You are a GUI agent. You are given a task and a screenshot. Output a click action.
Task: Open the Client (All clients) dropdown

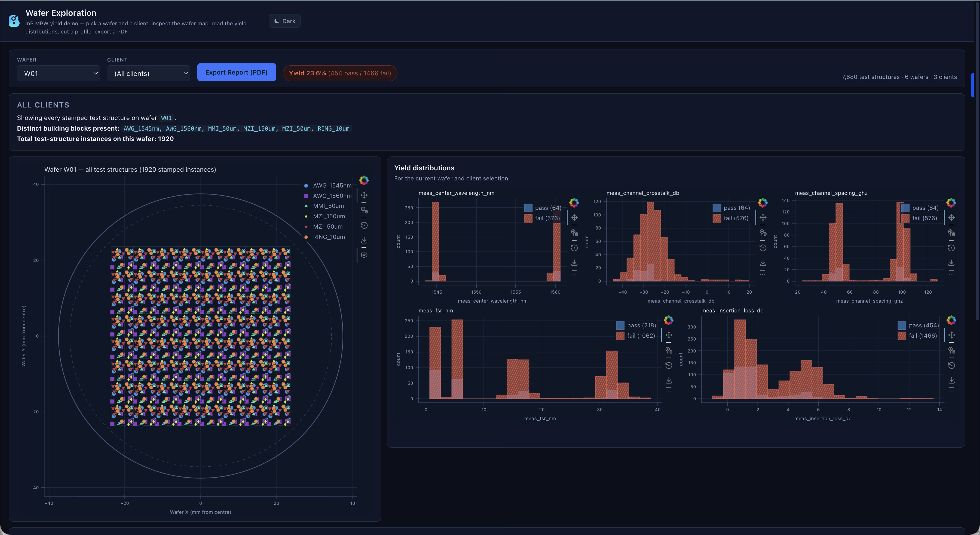coord(149,73)
